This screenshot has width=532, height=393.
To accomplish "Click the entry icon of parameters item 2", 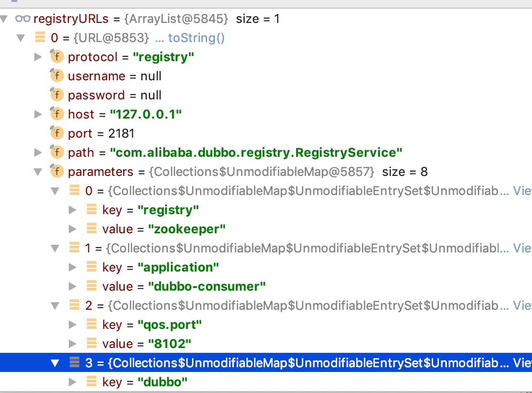I will [74, 305].
